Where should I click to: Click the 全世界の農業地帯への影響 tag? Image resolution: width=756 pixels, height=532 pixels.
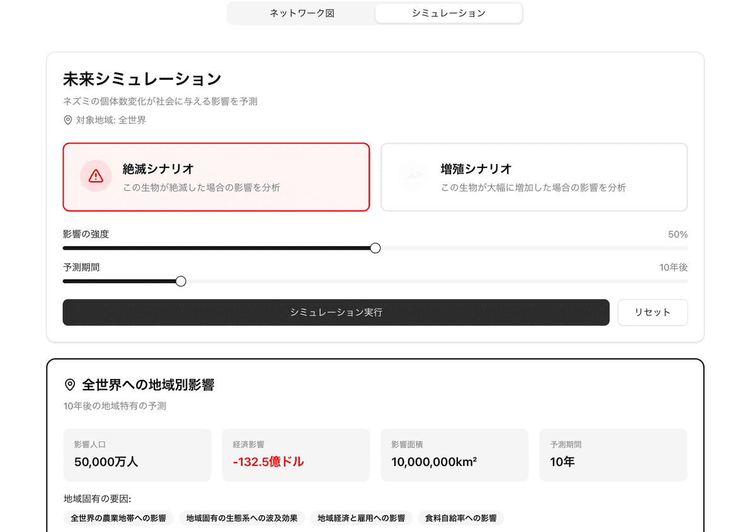click(118, 518)
